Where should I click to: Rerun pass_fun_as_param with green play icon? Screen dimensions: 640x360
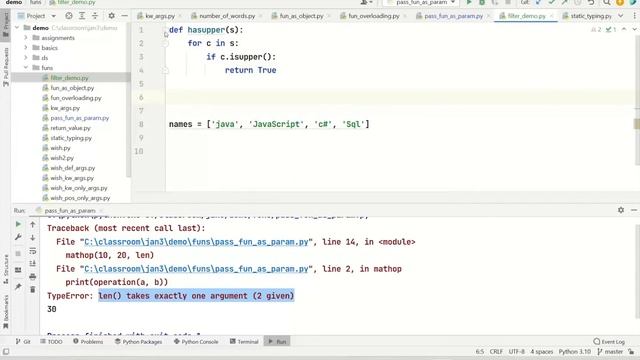[x=18, y=224]
